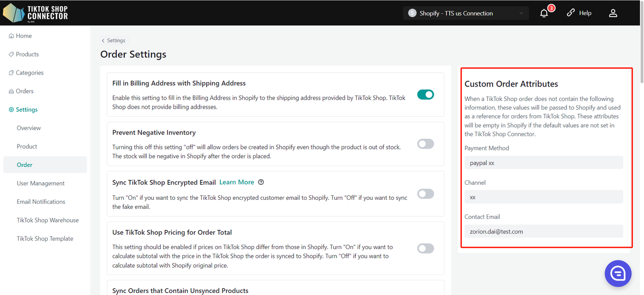Click the TikTok Shop Connector logo

coord(35,13)
